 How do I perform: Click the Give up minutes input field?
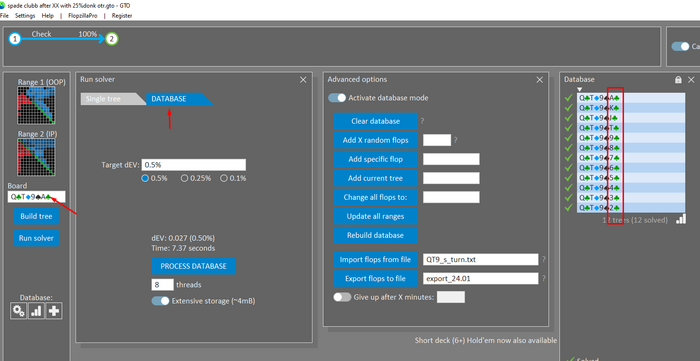click(x=450, y=297)
